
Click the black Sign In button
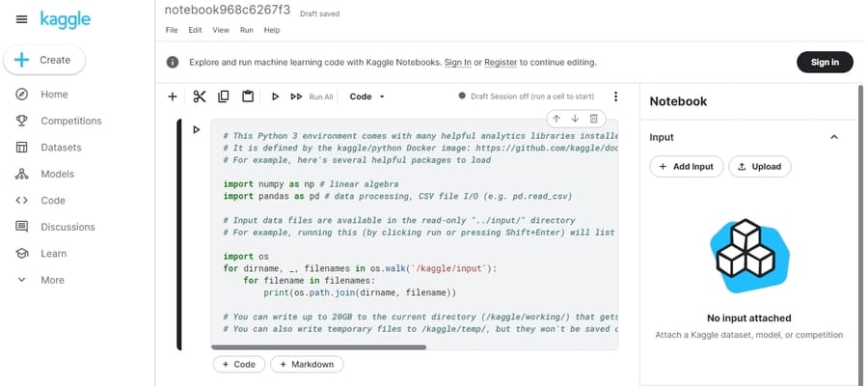pos(825,62)
